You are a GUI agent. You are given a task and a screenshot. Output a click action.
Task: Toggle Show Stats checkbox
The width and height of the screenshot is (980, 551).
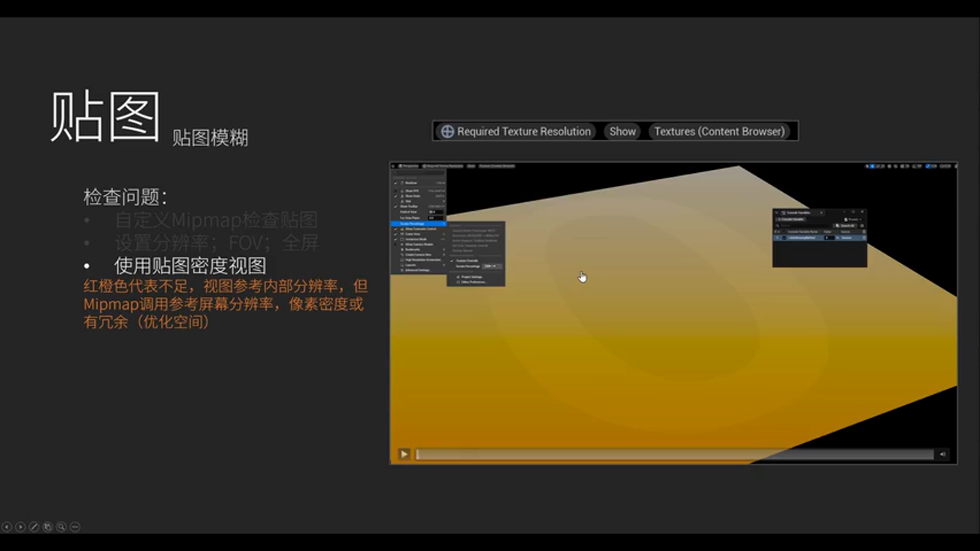(x=396, y=196)
